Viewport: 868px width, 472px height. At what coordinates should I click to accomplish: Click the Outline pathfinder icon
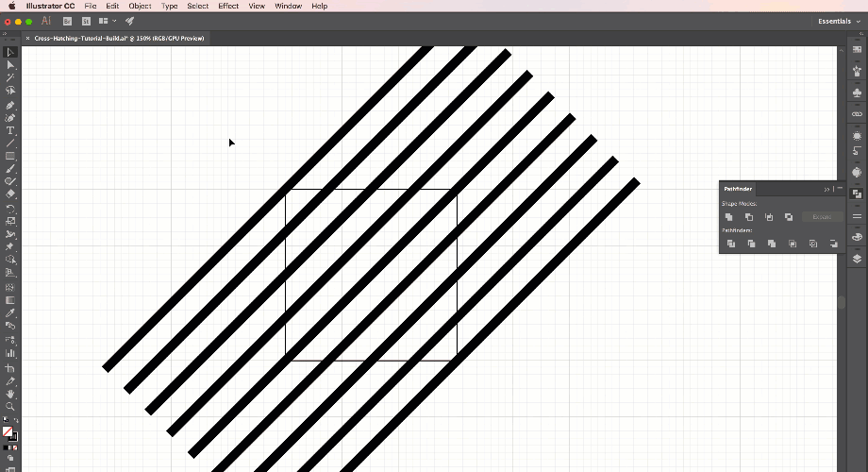(x=812, y=244)
